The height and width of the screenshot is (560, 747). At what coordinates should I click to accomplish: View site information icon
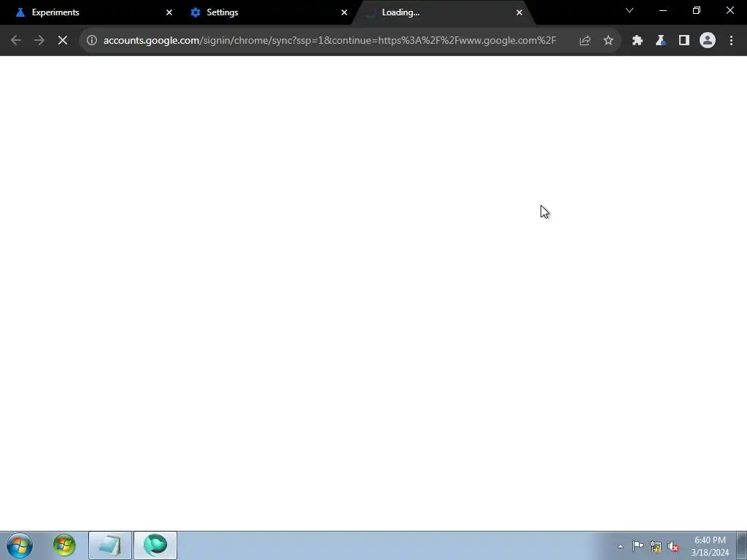coord(92,41)
